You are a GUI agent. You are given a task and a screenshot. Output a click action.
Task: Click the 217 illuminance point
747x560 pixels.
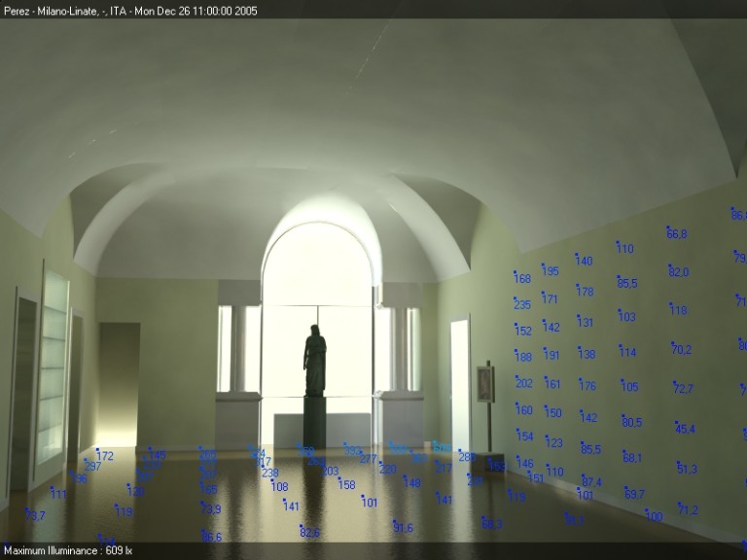[x=444, y=468]
